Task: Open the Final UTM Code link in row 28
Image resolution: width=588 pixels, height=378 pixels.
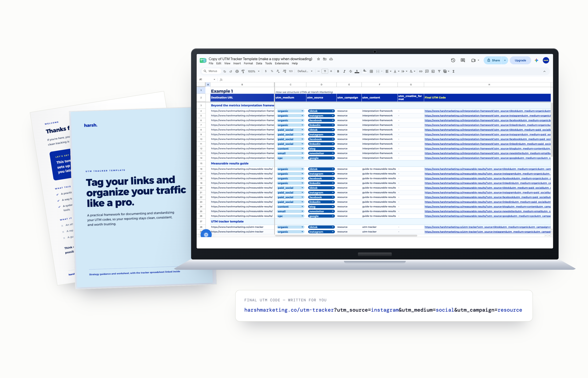Action: click(487, 227)
